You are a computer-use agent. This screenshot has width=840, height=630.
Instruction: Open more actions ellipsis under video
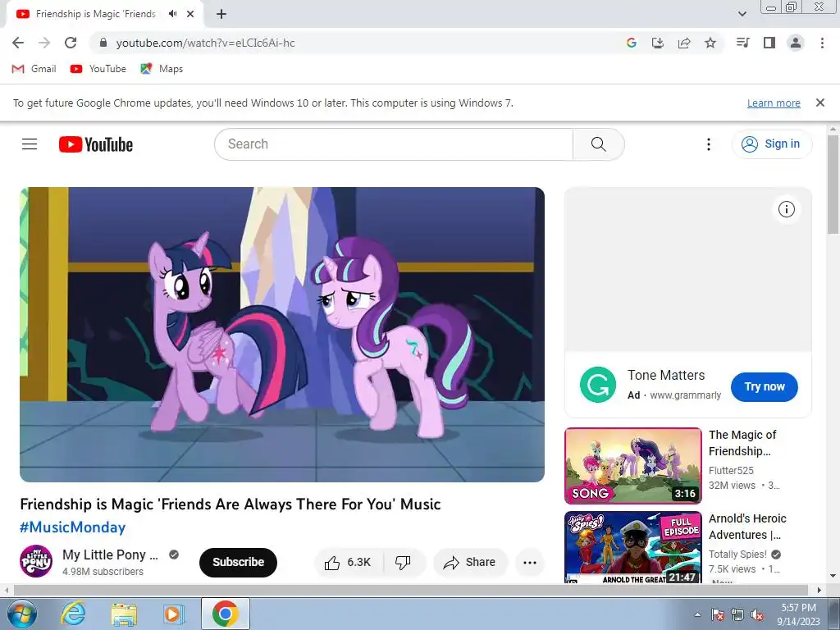pos(530,563)
